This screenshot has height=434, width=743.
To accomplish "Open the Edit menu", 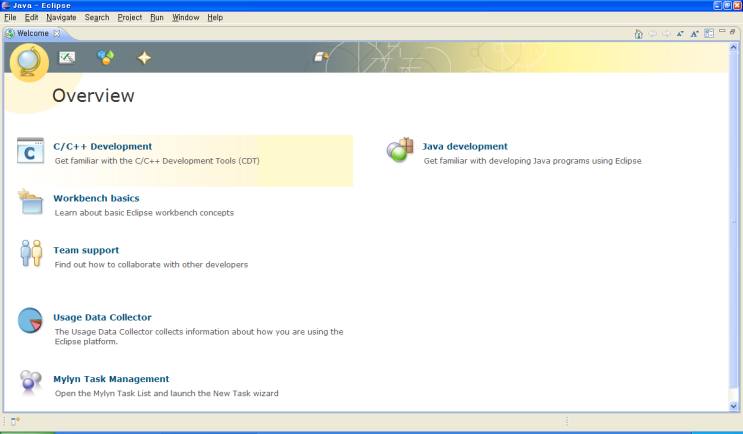I will [31, 18].
